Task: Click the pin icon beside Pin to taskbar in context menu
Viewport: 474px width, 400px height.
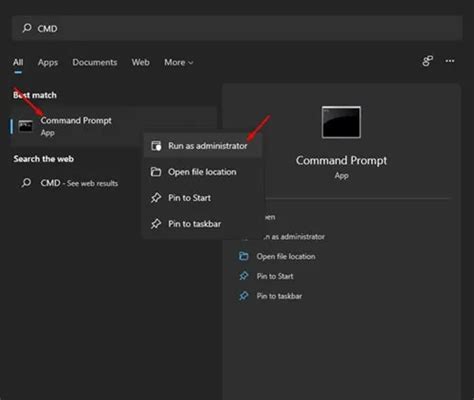Action: [x=156, y=224]
